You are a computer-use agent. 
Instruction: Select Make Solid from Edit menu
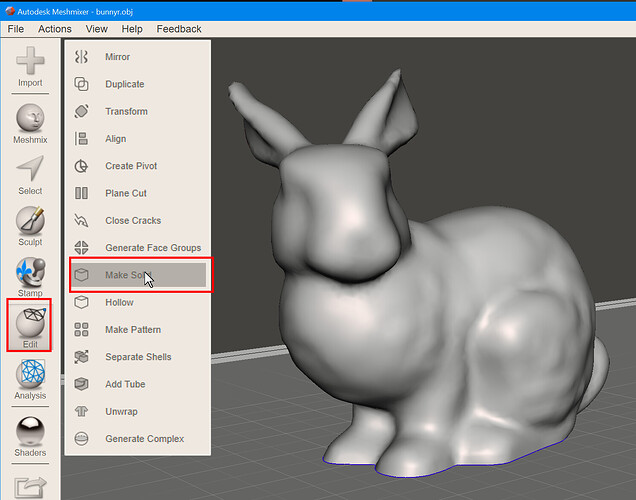pyautogui.click(x=138, y=275)
